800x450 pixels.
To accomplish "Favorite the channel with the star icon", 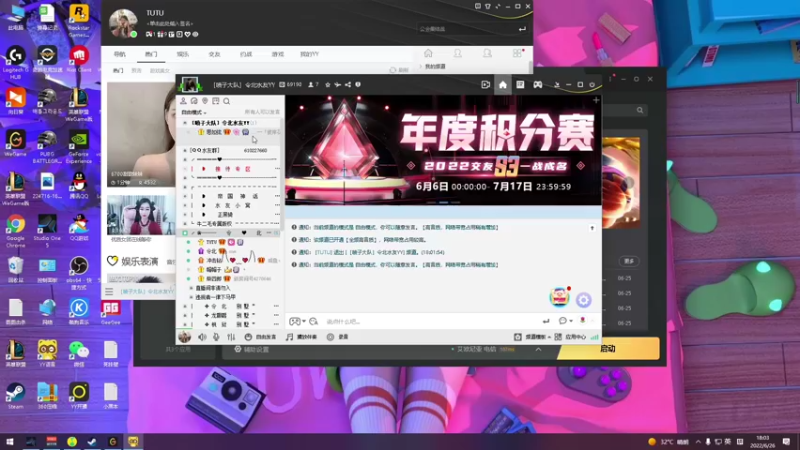I will click(x=328, y=85).
